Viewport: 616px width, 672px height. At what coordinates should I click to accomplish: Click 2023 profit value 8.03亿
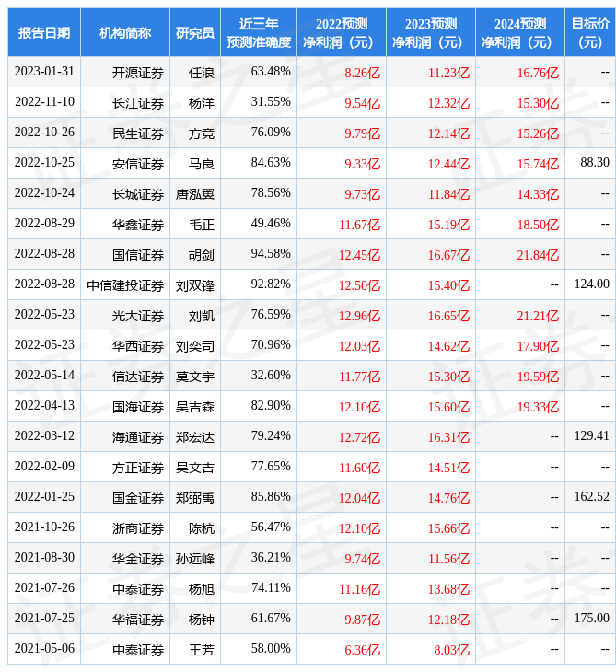(x=452, y=651)
